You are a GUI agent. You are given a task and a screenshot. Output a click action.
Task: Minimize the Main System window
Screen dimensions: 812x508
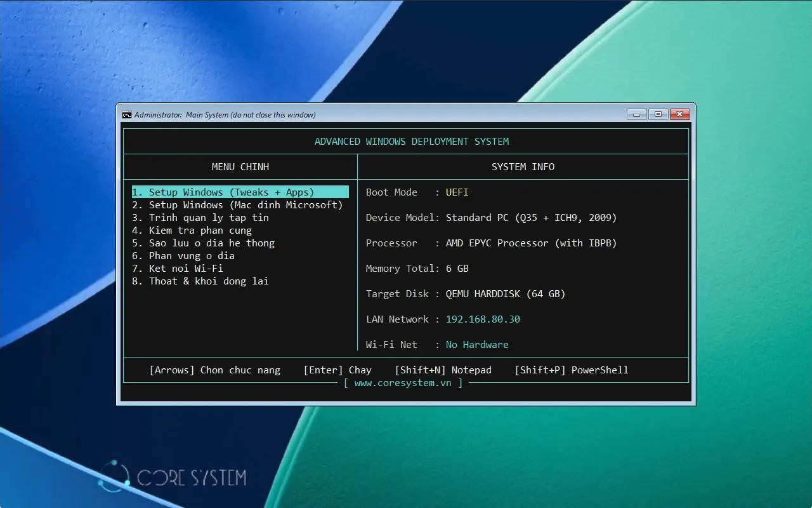636,114
